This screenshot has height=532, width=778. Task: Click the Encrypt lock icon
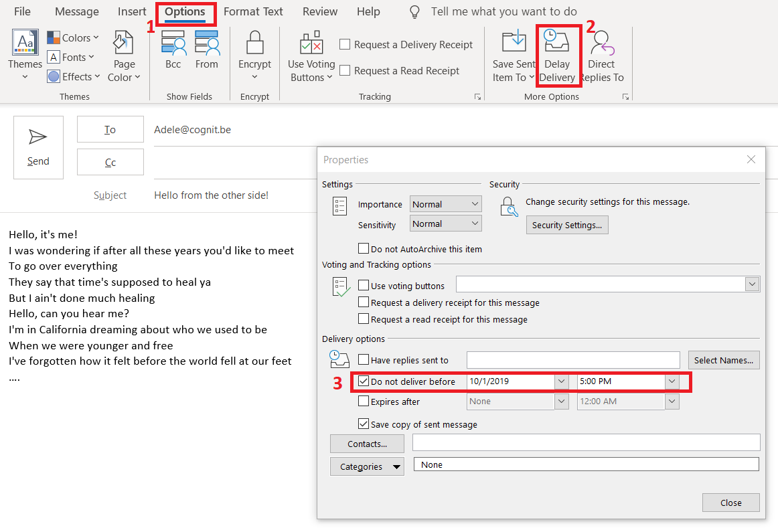(254, 43)
